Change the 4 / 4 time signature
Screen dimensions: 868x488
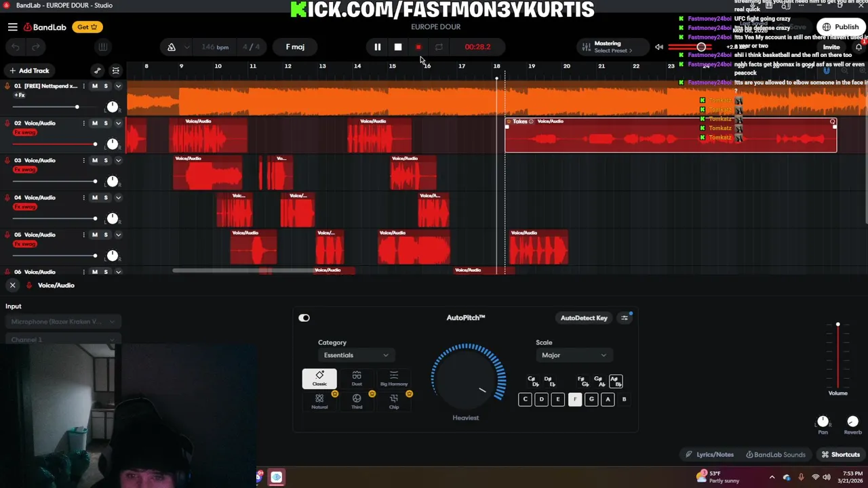pyautogui.click(x=251, y=47)
